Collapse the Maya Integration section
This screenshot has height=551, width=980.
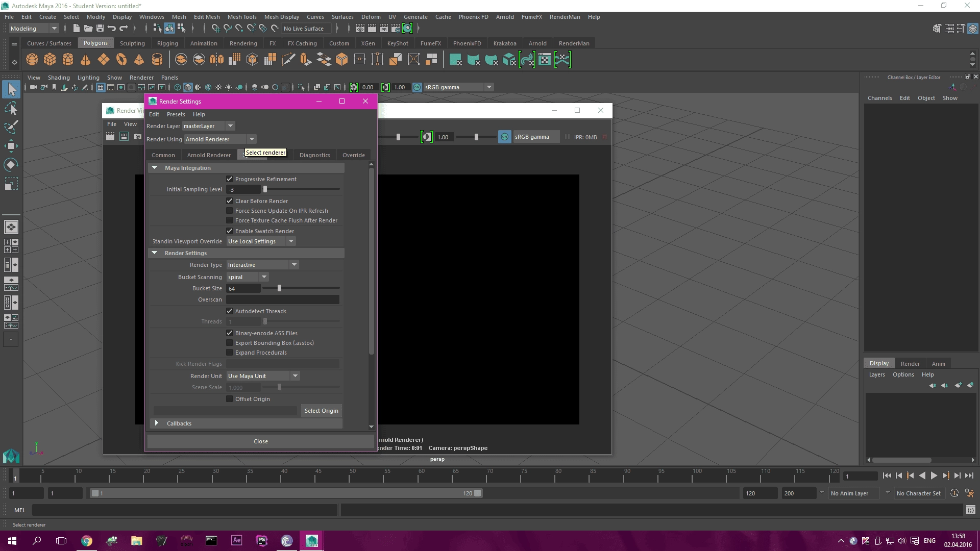pyautogui.click(x=155, y=168)
